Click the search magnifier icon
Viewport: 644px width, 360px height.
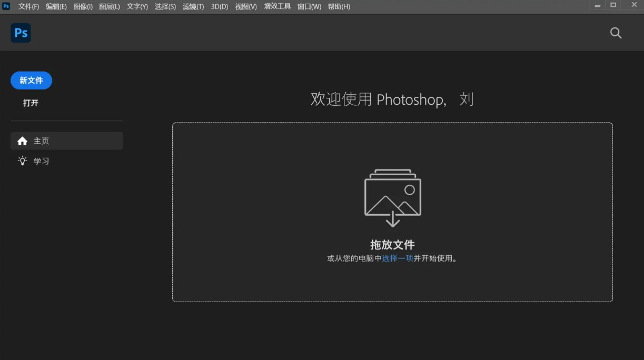[616, 33]
